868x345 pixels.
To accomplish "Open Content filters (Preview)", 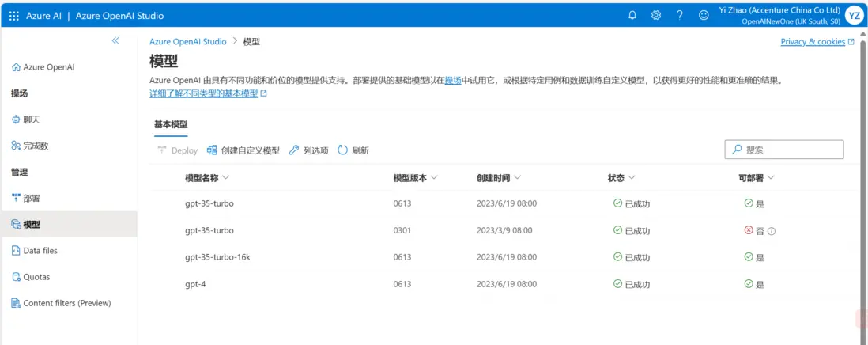I will (62, 303).
